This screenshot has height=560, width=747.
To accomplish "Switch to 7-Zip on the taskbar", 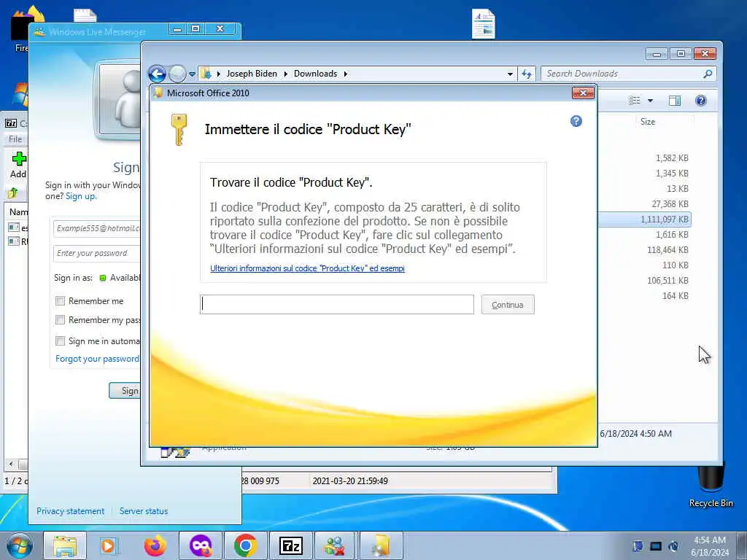I will [x=290, y=545].
